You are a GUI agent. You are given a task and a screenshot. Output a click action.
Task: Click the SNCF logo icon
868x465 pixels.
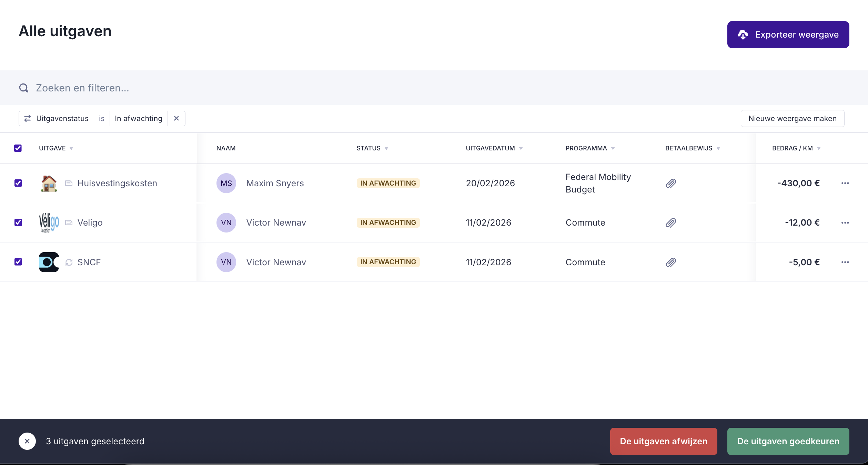click(49, 262)
